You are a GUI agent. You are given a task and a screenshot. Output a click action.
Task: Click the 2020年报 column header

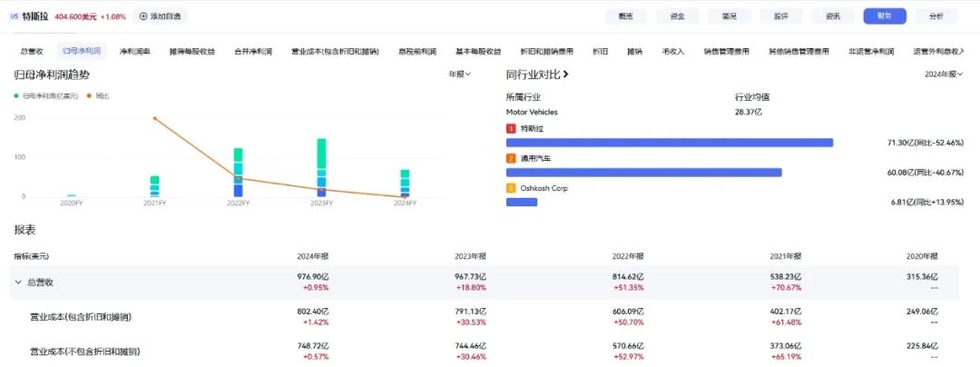(x=922, y=256)
